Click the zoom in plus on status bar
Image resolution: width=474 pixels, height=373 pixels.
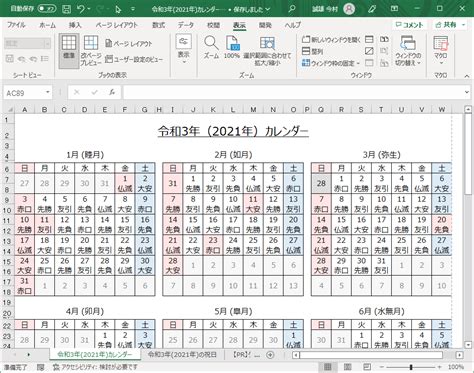point(440,367)
